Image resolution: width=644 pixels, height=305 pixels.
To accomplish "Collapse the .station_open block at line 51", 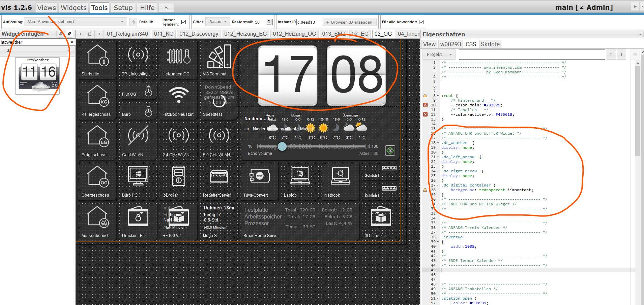I will click(x=438, y=299).
